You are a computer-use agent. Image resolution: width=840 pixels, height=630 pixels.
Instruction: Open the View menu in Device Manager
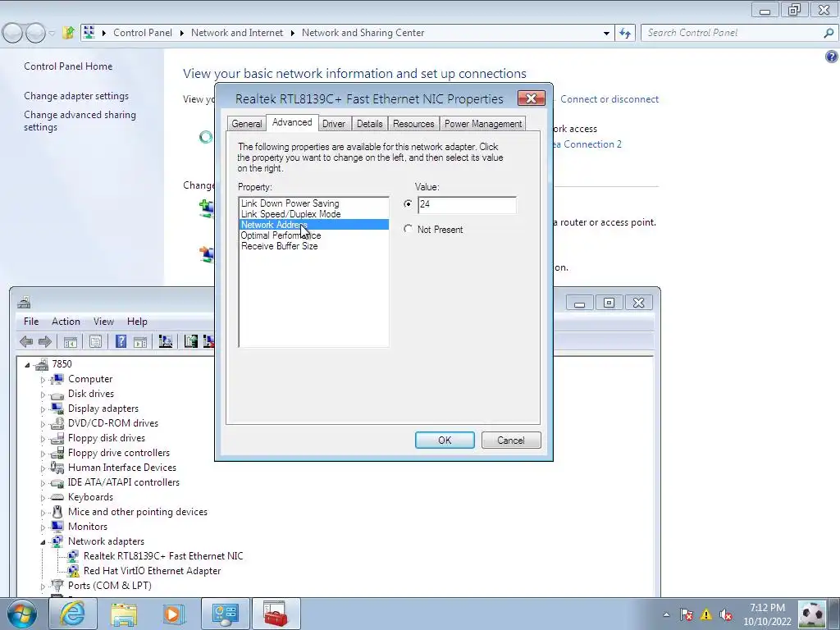[x=103, y=322]
